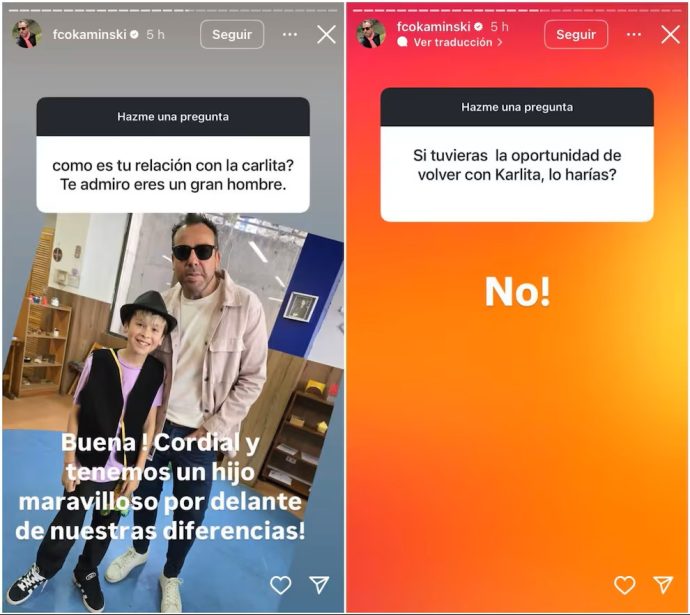Screen dimensions: 690x615
Task: Click Seguir button on the right story
Action: [x=576, y=34]
